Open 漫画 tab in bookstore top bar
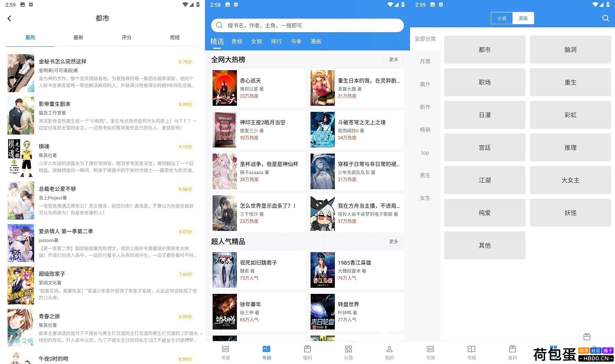The width and height of the screenshot is (615, 364). tap(316, 41)
